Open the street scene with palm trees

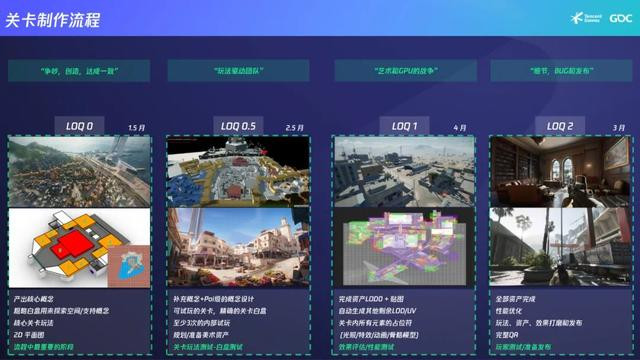pyautogui.click(x=560, y=247)
